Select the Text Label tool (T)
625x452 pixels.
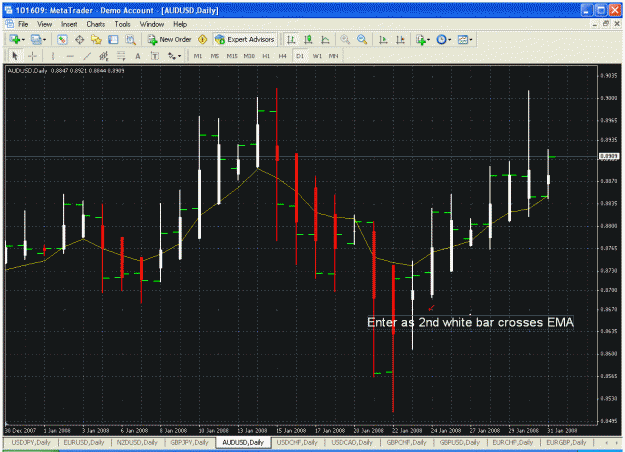pyautogui.click(x=155, y=56)
